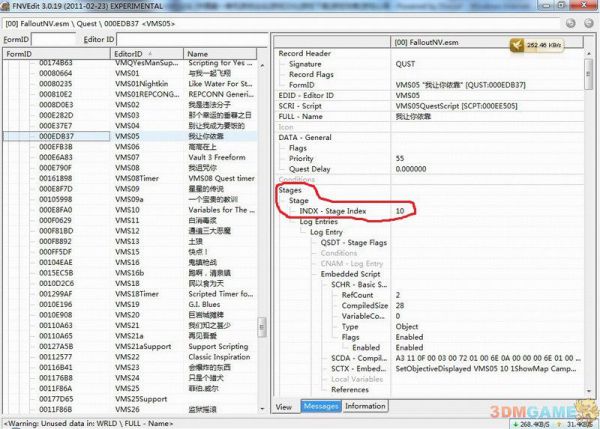
Task: Select the SCDA compiled script row
Action: (x=429, y=358)
